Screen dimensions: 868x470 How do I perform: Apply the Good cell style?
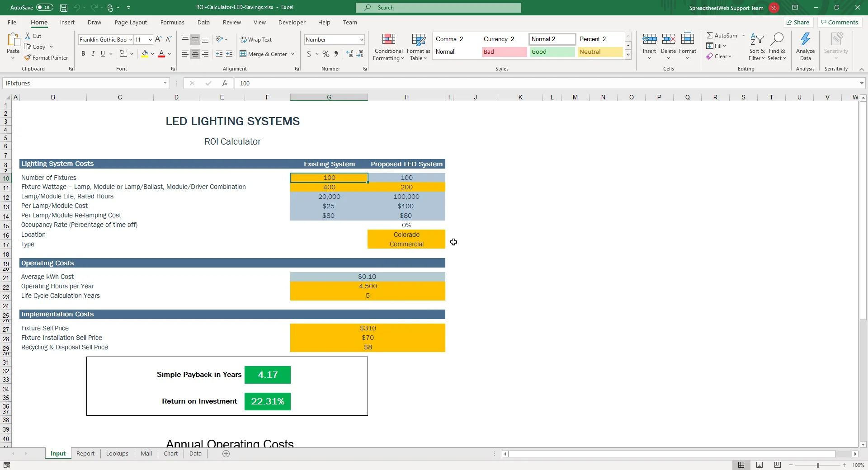(552, 52)
